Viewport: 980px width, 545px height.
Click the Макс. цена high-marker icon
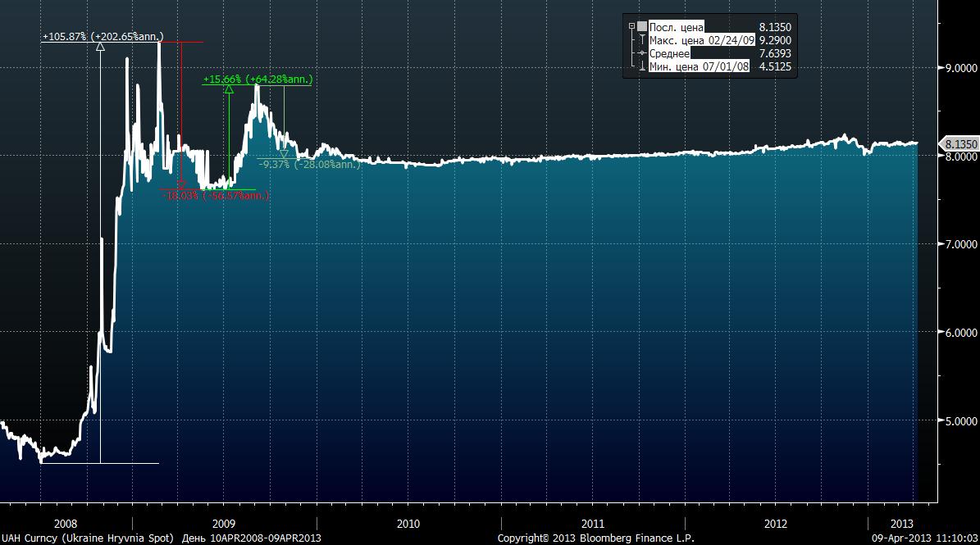coord(642,40)
